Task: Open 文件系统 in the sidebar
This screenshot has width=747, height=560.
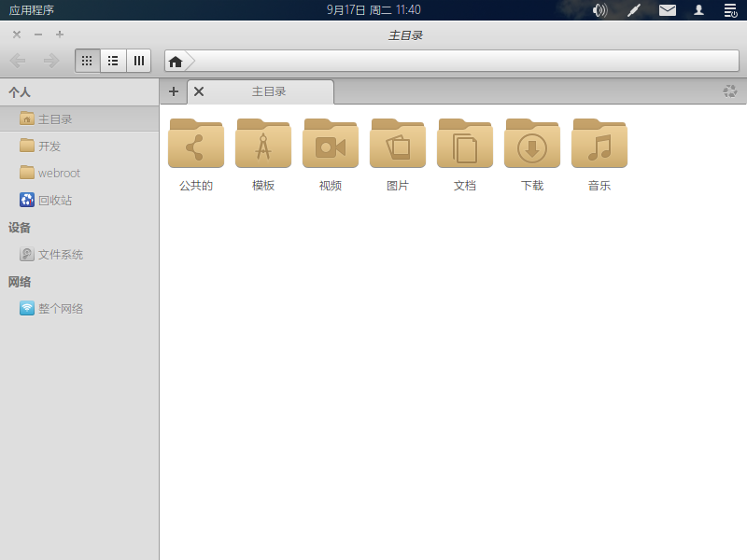Action: pos(60,254)
